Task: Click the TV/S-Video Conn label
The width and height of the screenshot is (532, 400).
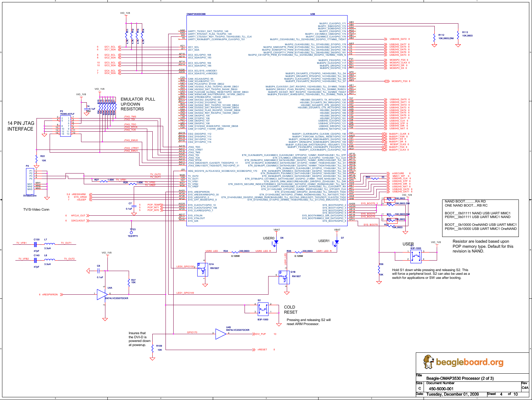Action: click(36, 210)
